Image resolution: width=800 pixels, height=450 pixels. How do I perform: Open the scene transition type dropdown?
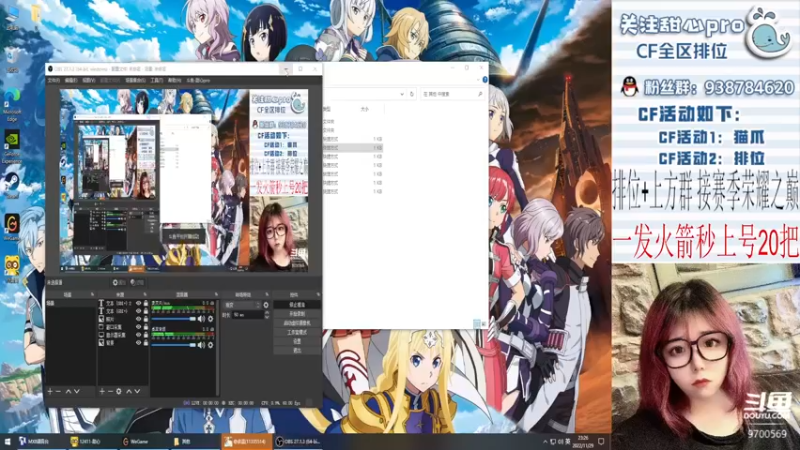(x=242, y=305)
